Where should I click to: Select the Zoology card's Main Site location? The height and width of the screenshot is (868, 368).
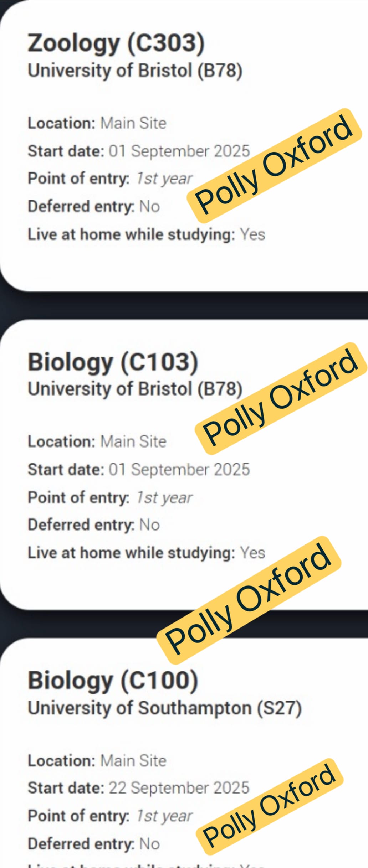coord(133,123)
